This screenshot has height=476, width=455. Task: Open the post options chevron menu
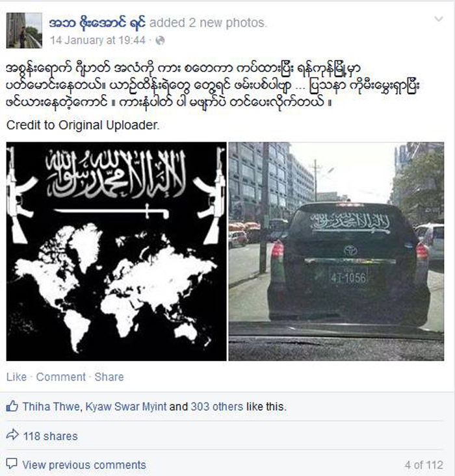click(439, 19)
